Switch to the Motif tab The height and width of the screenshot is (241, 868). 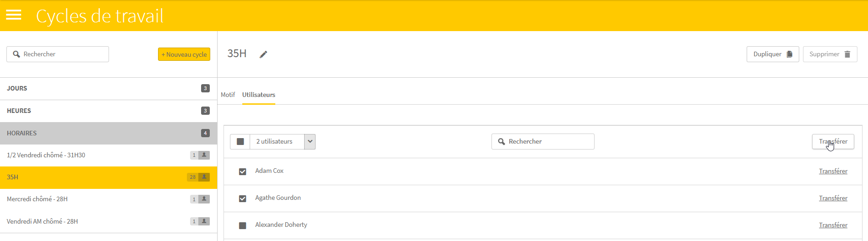(x=228, y=95)
